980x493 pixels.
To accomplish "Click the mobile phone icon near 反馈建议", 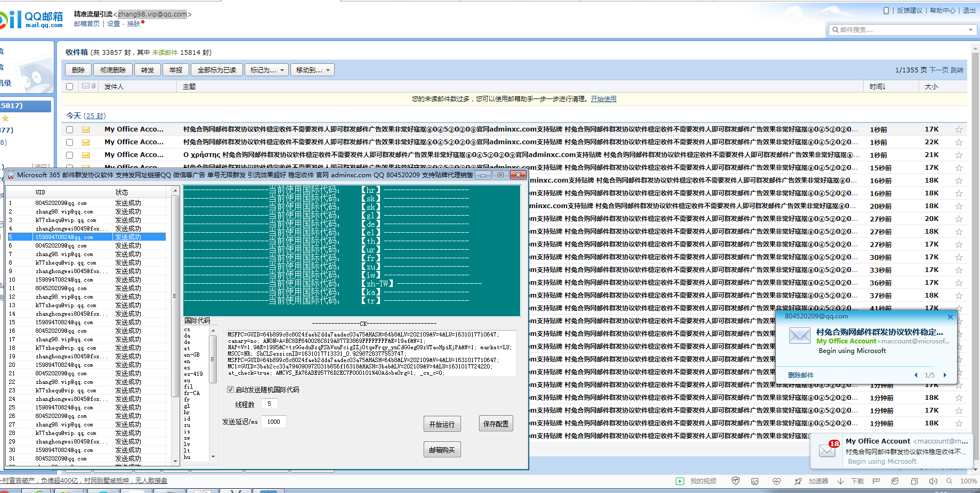I will 886,10.
